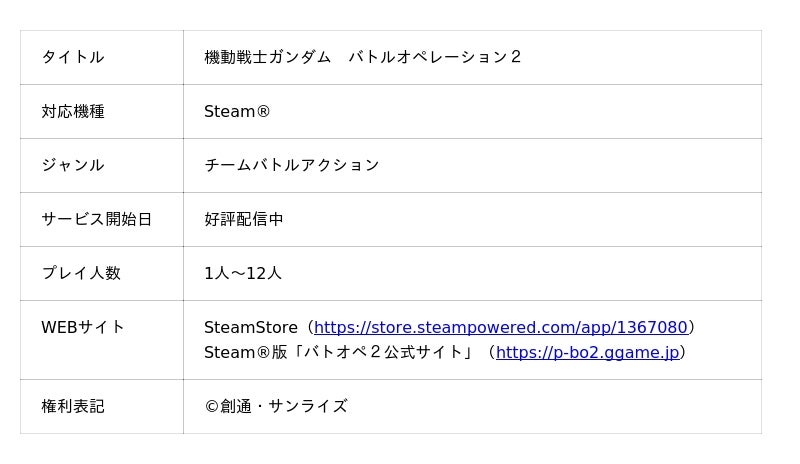Click the チームバトルアクション genre text
The width and height of the screenshot is (800, 464).
point(291,165)
